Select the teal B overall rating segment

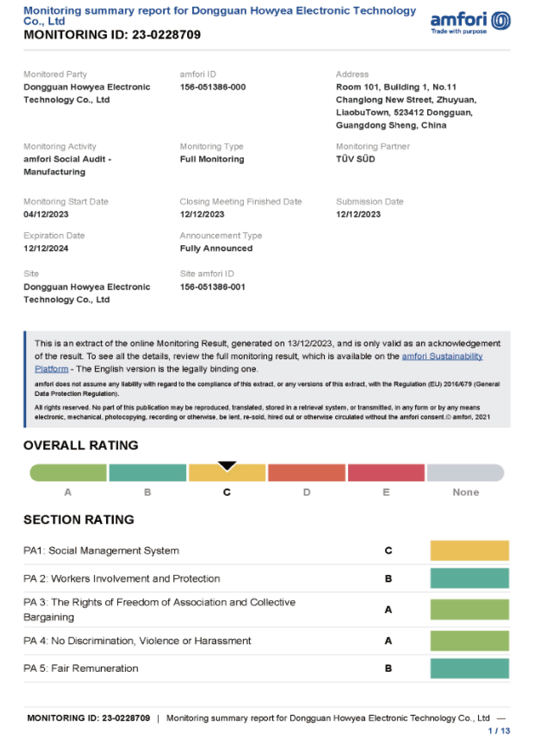pyautogui.click(x=148, y=472)
